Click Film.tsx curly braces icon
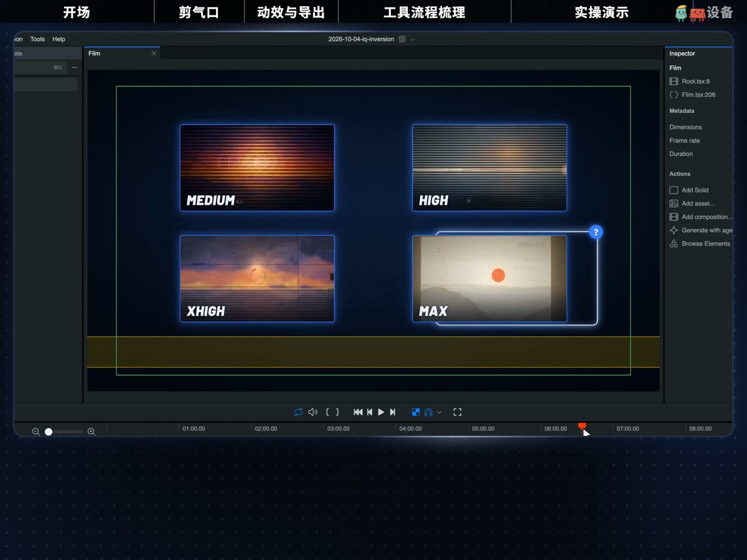The image size is (747, 560). click(x=674, y=95)
